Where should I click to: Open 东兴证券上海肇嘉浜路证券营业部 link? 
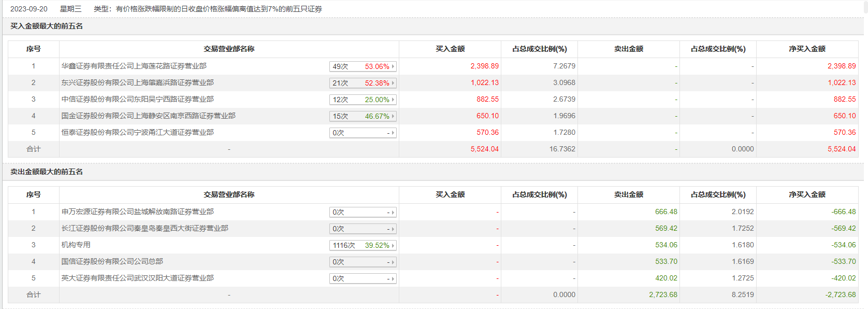tap(137, 82)
